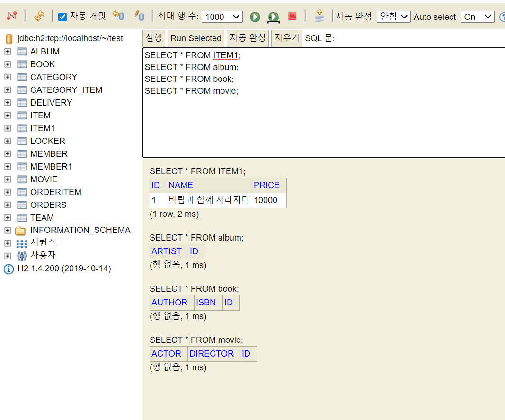Viewport: 505px width, 420px height.
Task: Click the underlined run selected icon
Action: [274, 17]
